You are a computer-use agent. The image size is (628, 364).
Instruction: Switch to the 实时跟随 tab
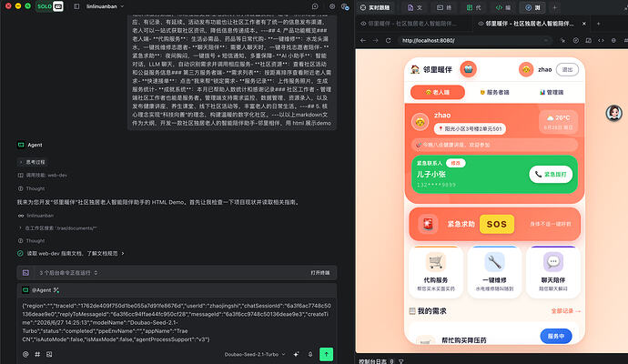375,7
